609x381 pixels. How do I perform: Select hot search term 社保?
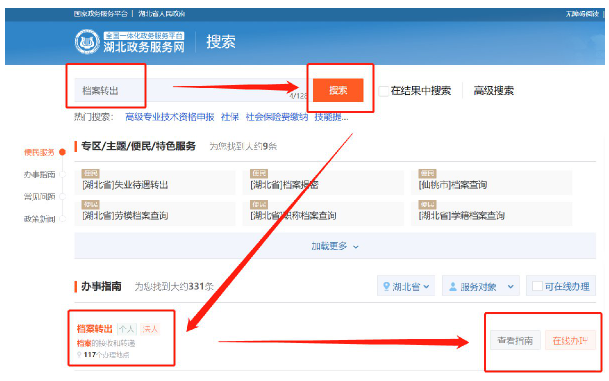[230, 117]
